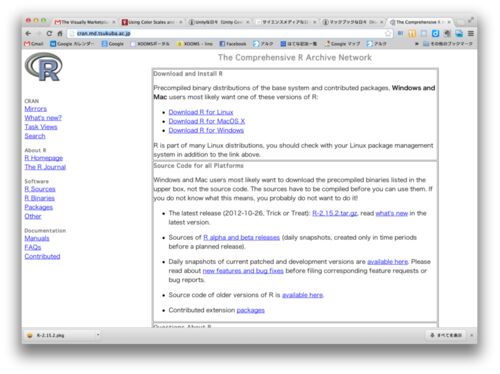Open the contributed extension packages link

[251, 310]
